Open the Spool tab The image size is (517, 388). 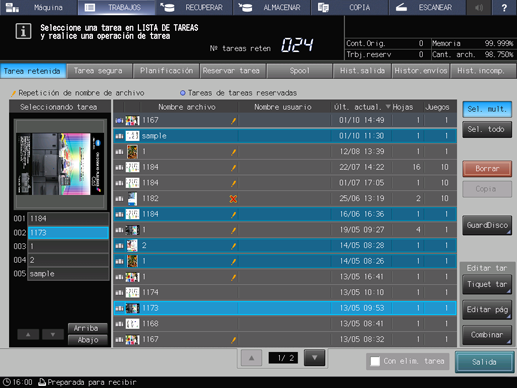pyautogui.click(x=299, y=71)
